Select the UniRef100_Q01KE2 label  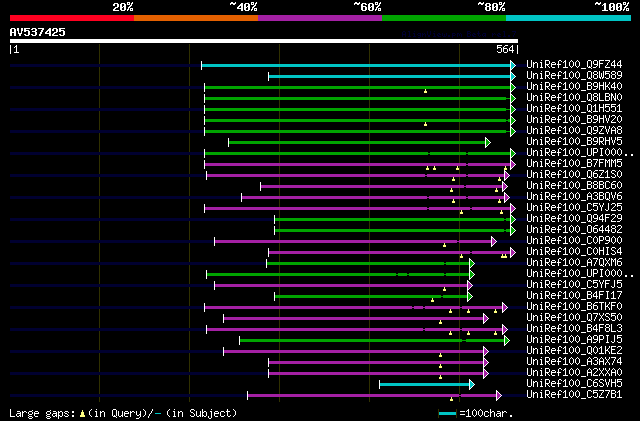574,350
